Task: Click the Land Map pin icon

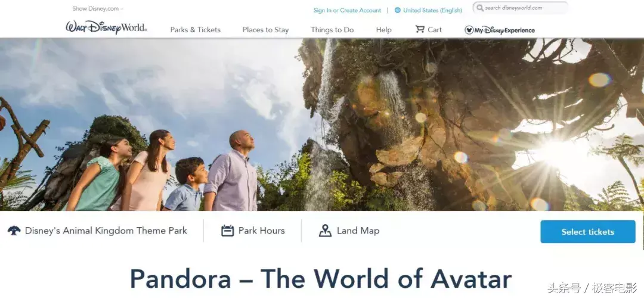Action: click(x=326, y=231)
